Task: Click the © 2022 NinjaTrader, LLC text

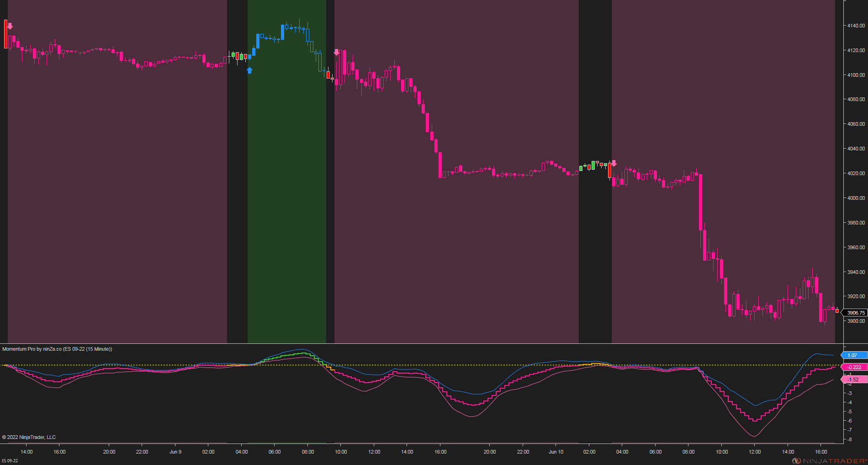Action: tap(29, 437)
